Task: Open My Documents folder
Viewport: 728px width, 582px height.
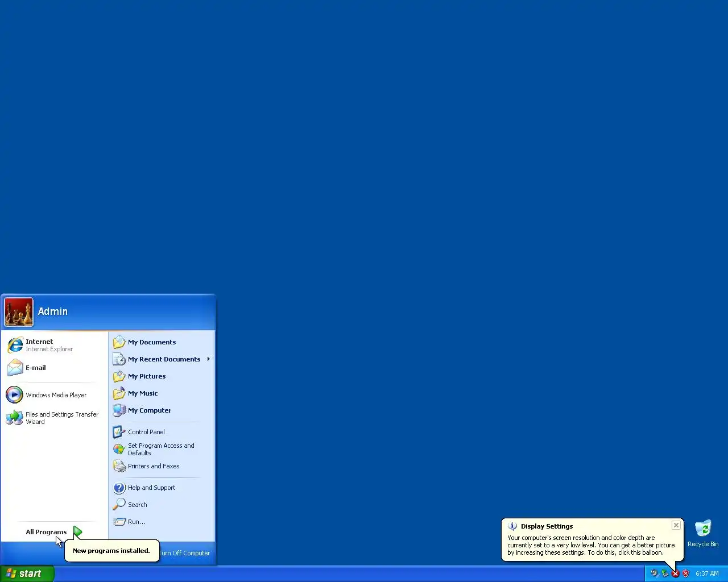Action: [162, 342]
